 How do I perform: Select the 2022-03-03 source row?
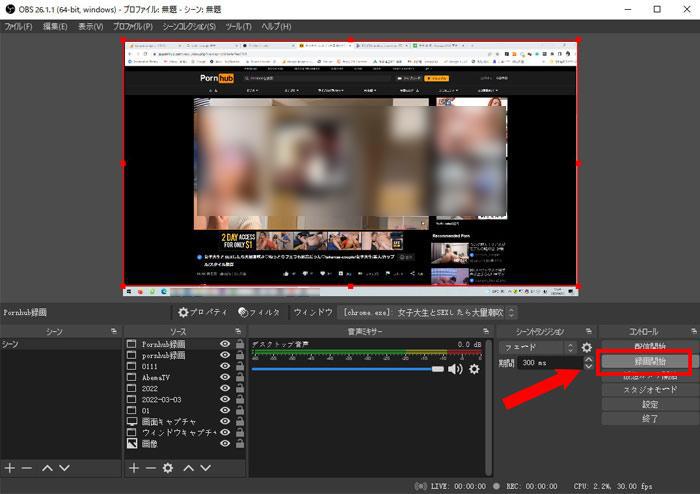click(184, 399)
